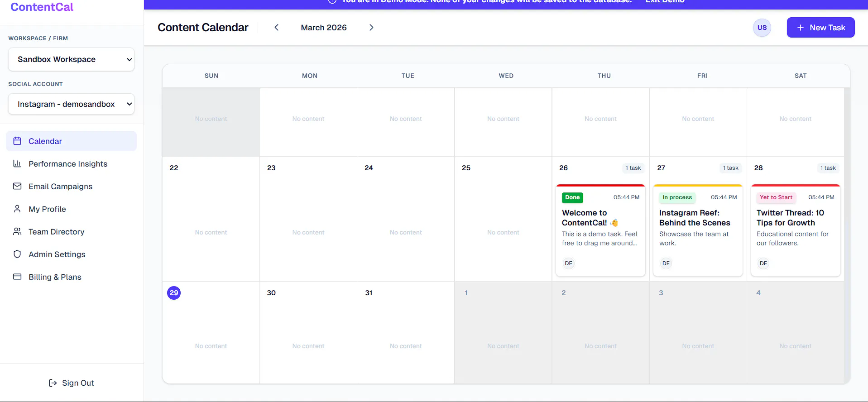Image resolution: width=868 pixels, height=402 pixels.
Task: Click the Exit Demo link in banner
Action: tap(665, 1)
